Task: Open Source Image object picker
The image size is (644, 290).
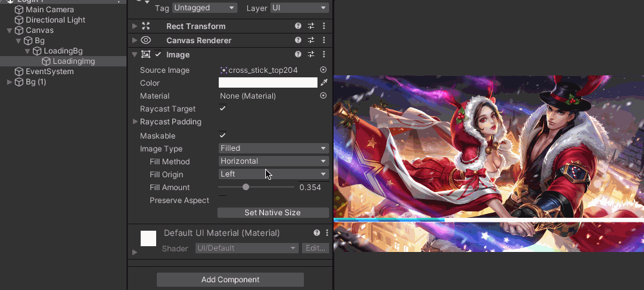Action: (x=323, y=70)
